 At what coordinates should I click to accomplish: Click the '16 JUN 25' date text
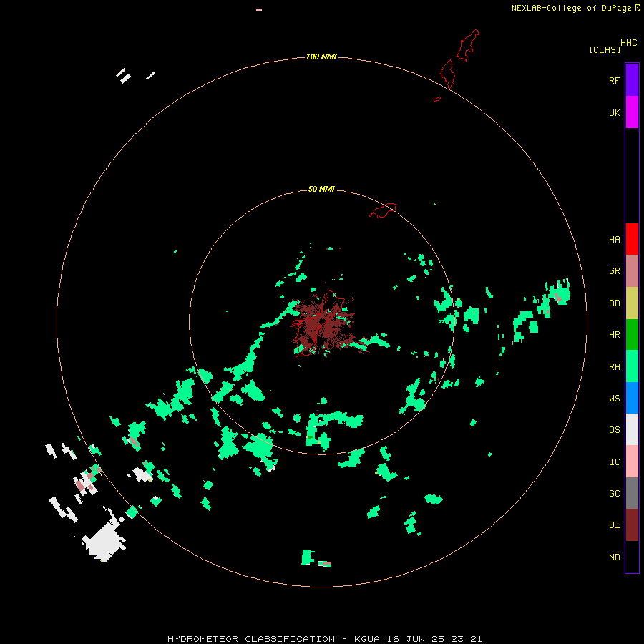(416, 639)
